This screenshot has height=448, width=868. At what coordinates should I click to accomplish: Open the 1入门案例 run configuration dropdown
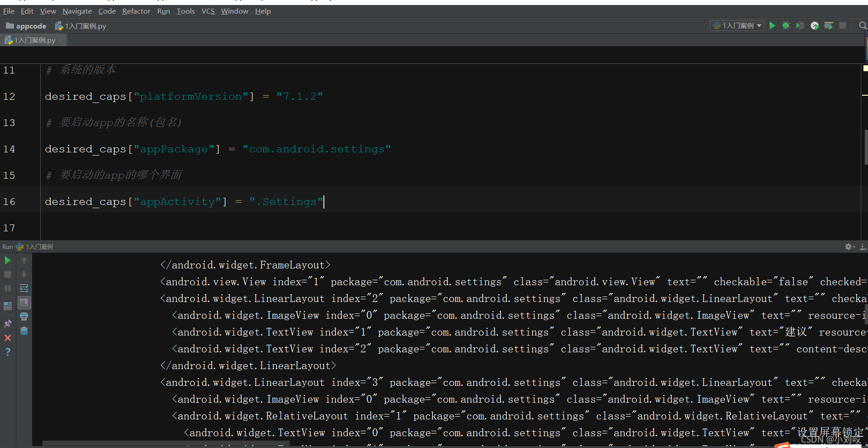pyautogui.click(x=737, y=25)
